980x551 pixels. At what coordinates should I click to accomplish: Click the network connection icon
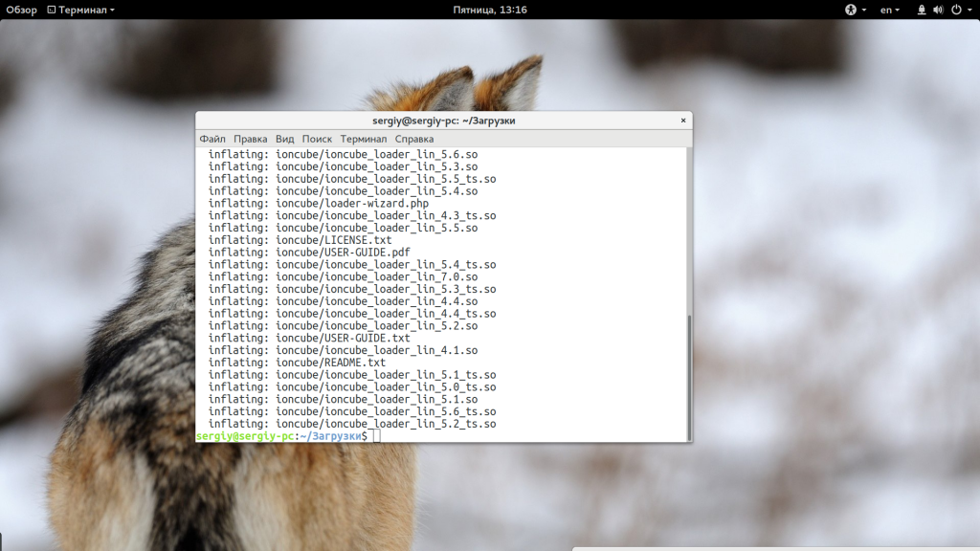(922, 10)
